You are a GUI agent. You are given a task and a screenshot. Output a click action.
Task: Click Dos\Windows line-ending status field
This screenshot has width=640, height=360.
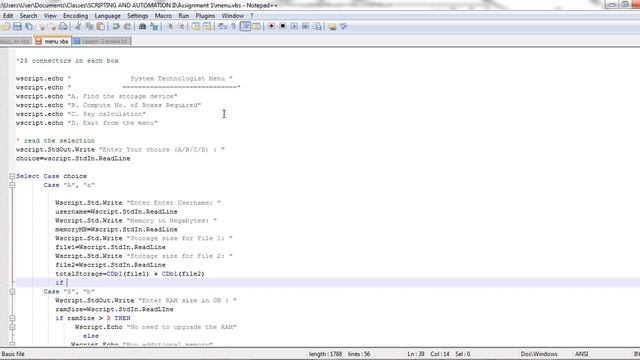point(539,354)
